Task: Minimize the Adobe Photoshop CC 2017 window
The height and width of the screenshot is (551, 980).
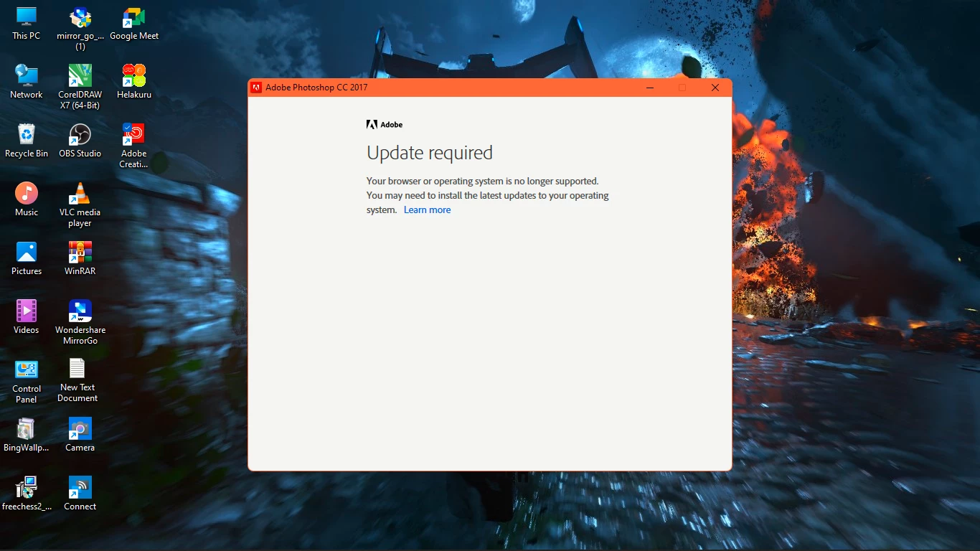Action: pyautogui.click(x=649, y=88)
